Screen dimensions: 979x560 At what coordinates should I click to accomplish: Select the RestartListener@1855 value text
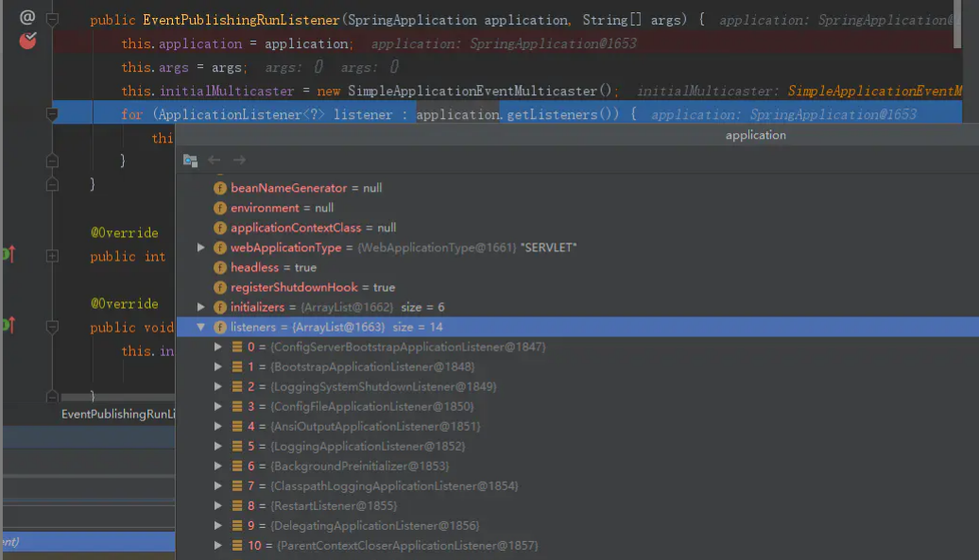click(x=334, y=506)
